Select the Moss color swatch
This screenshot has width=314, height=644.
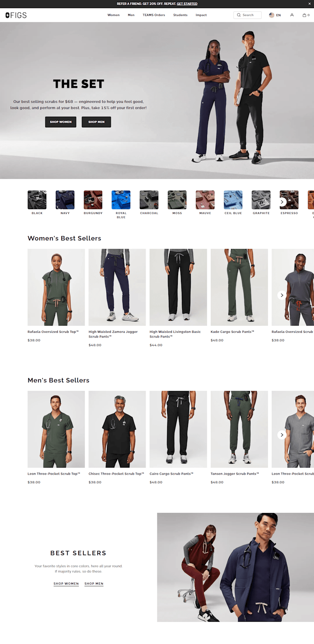pyautogui.click(x=177, y=200)
